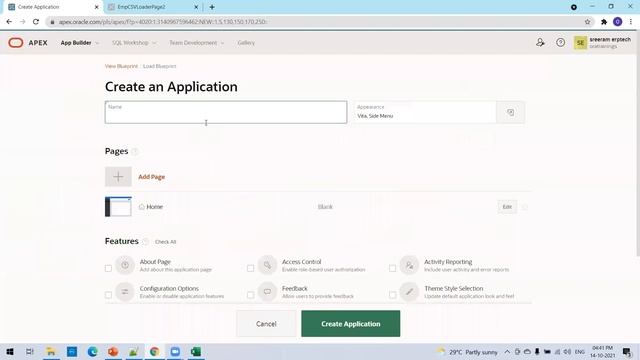Open PowerPoint from taskbar

[113, 351]
